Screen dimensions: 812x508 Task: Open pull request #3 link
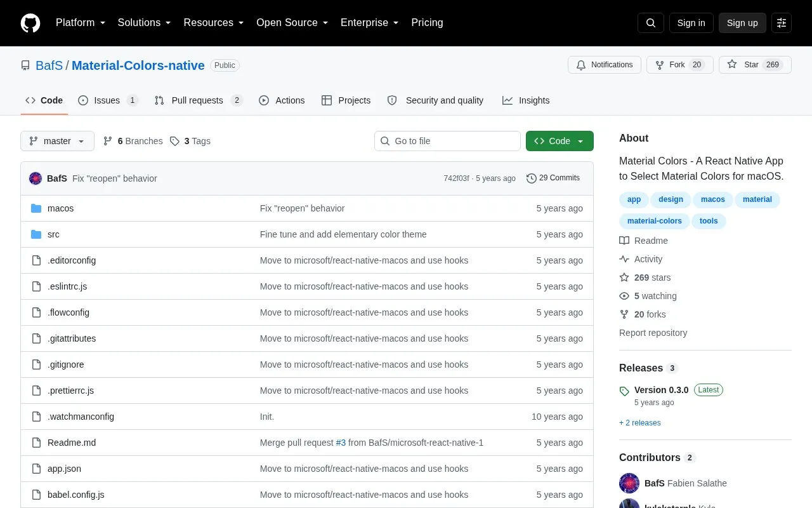(x=341, y=443)
